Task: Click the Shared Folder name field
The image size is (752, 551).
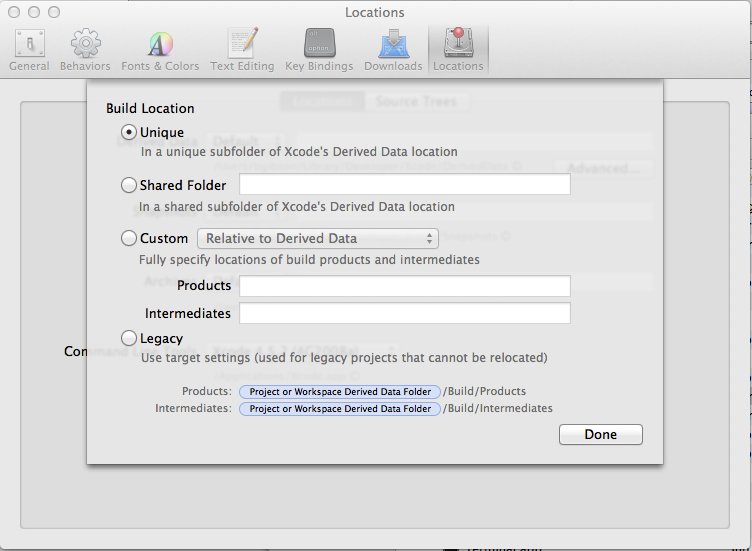Action: [x=404, y=184]
